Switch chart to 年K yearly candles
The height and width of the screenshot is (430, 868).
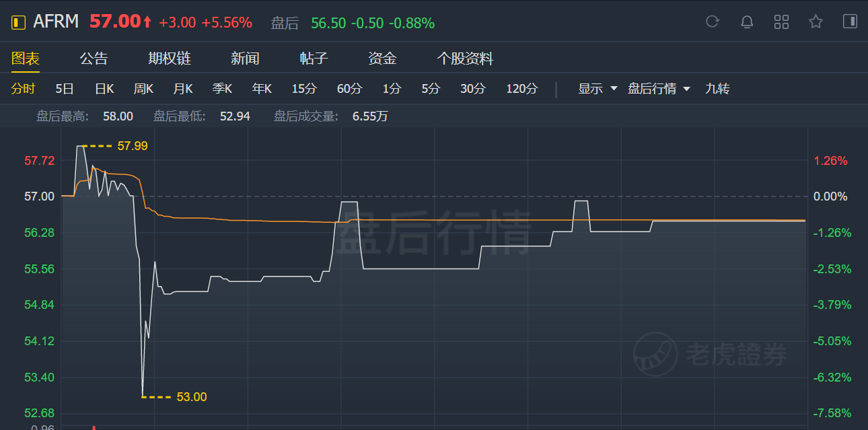point(262,89)
